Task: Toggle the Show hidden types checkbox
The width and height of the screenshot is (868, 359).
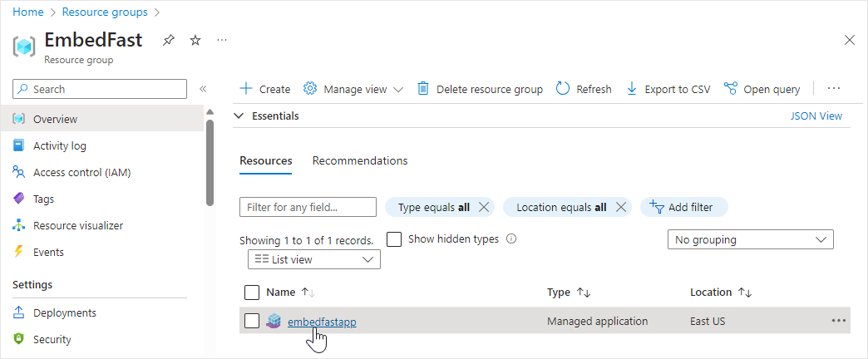Action: (x=394, y=239)
